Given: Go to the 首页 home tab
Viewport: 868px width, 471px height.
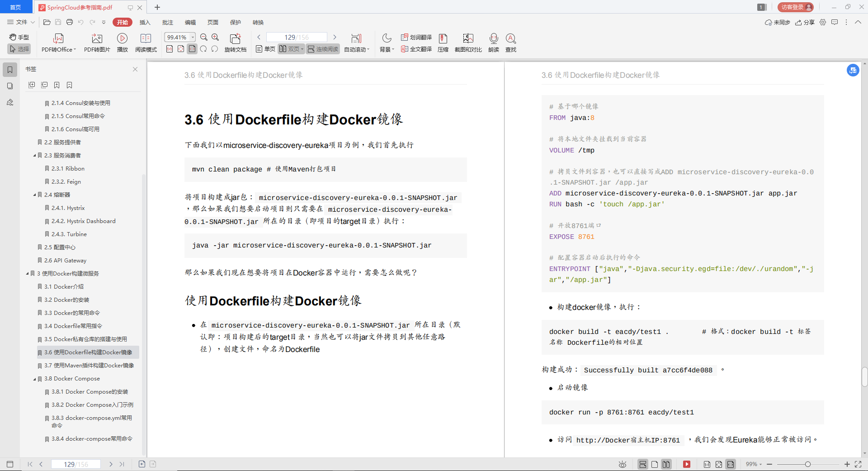Looking at the screenshot, I should [15, 7].
